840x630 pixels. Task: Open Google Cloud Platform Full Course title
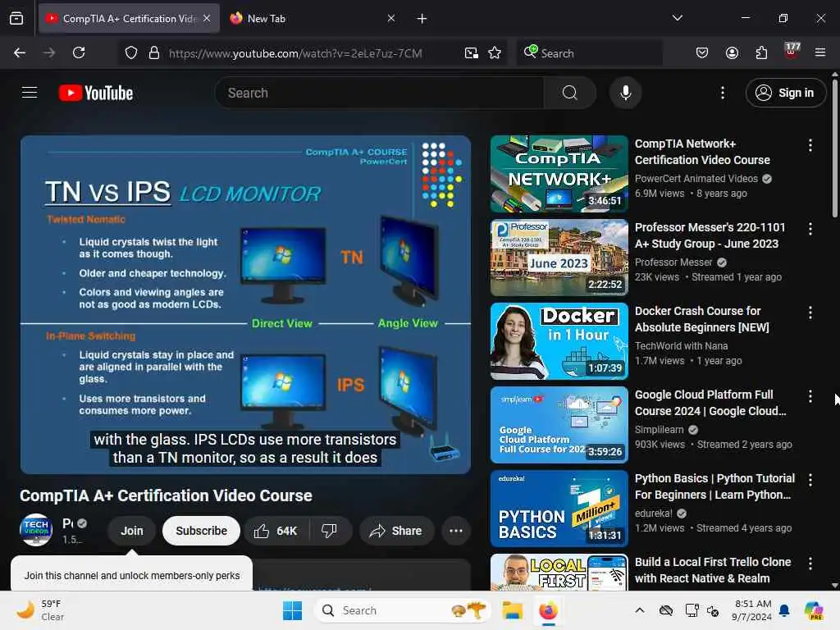pos(710,403)
